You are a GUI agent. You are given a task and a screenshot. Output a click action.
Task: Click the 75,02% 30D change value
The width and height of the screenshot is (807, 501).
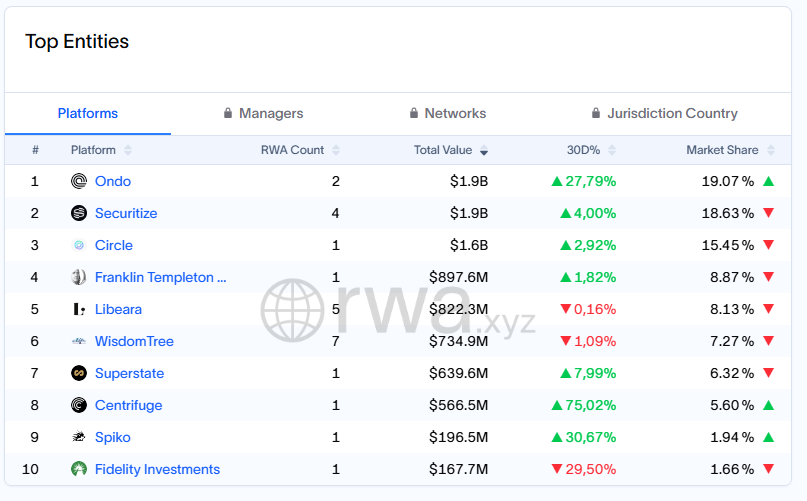click(x=591, y=405)
